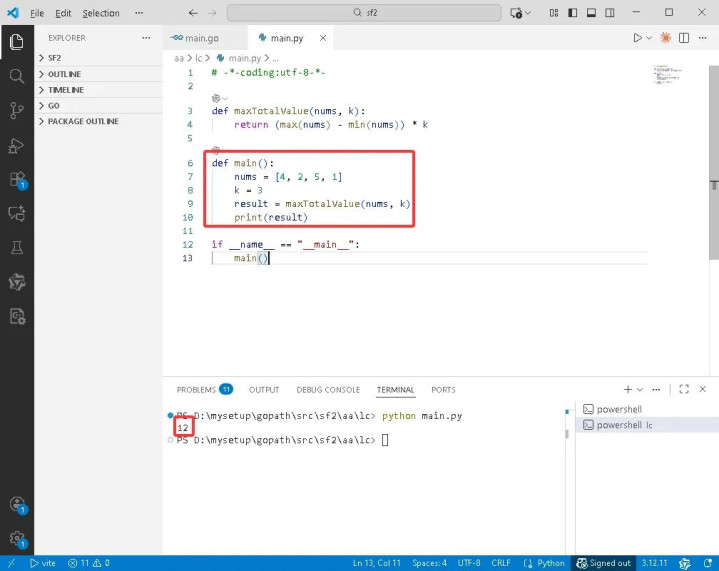Open Run and Debug view
The image size is (719, 571).
point(16,146)
